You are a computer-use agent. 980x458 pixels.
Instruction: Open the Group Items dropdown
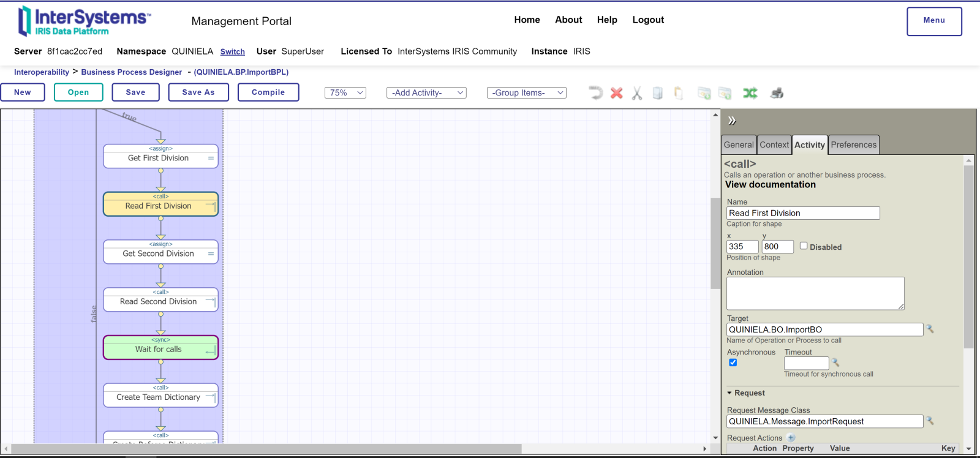[526, 93]
